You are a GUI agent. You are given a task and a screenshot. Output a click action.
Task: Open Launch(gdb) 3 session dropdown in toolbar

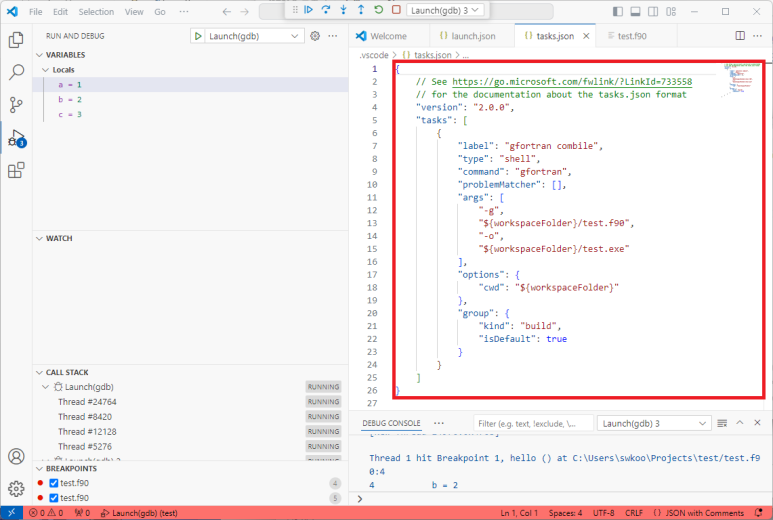(445, 10)
